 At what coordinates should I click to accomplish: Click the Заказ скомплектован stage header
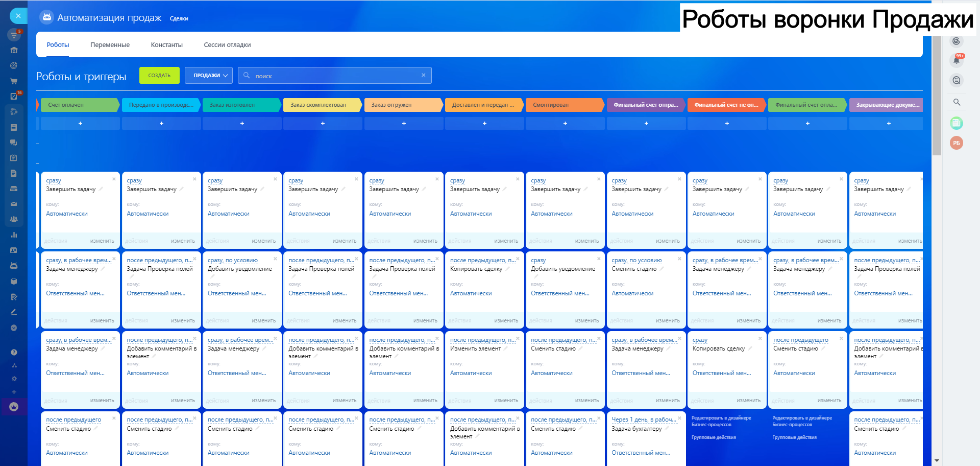click(322, 105)
